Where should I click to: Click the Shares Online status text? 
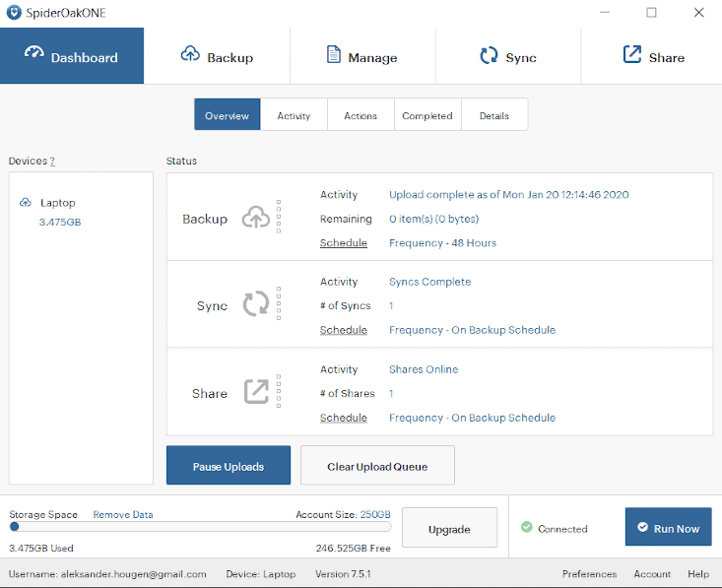click(x=424, y=369)
